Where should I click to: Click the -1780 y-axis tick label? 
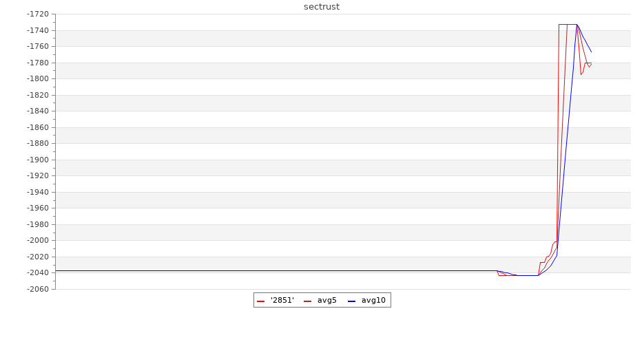[37, 63]
